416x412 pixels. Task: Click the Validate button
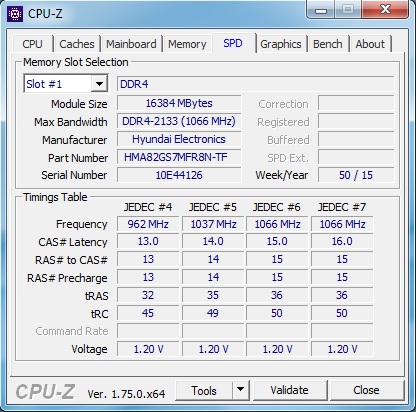(289, 390)
